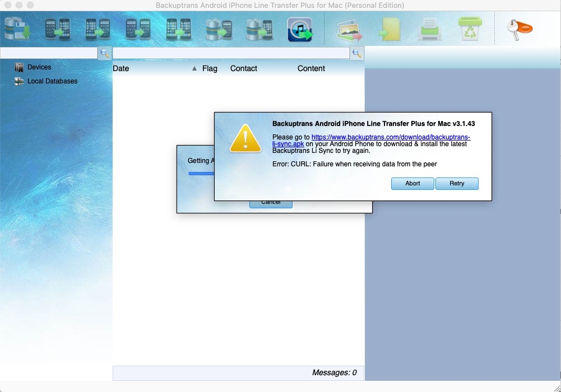This screenshot has width=561, height=392.
Task: Select Devices in the sidebar tree
Action: pos(39,67)
